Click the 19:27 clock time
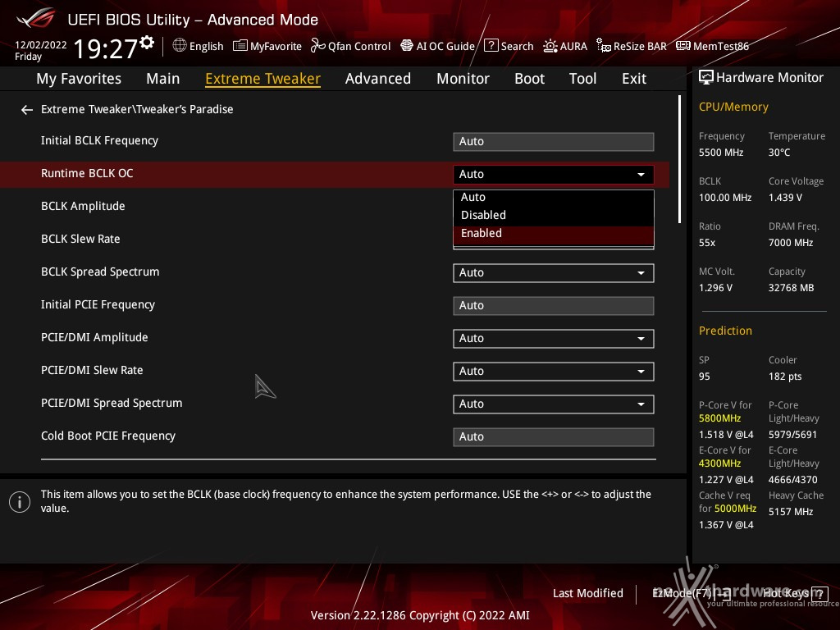The width and height of the screenshot is (840, 630). (x=106, y=48)
